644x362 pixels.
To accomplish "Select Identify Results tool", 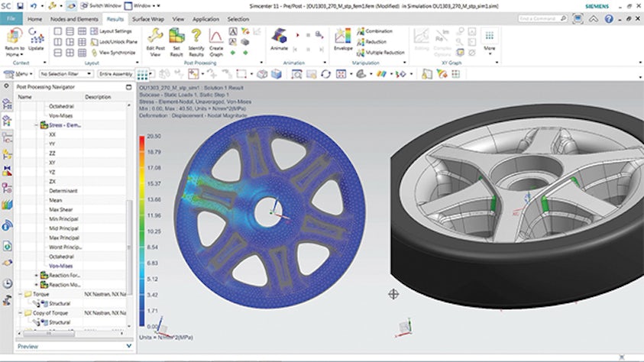I will (x=196, y=42).
